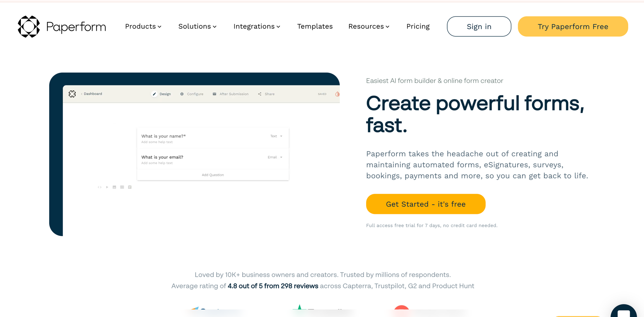Go to the Templates page
644x317 pixels.
[x=315, y=26]
